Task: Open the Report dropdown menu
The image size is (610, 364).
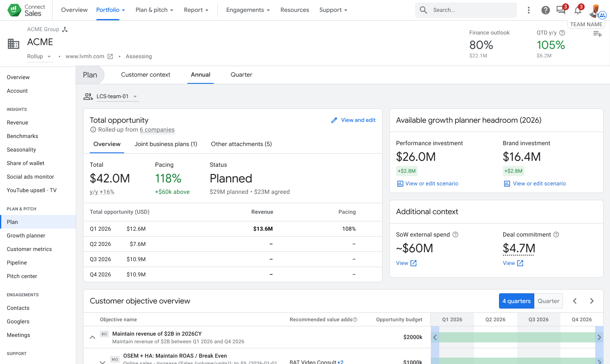Action: [x=196, y=10]
